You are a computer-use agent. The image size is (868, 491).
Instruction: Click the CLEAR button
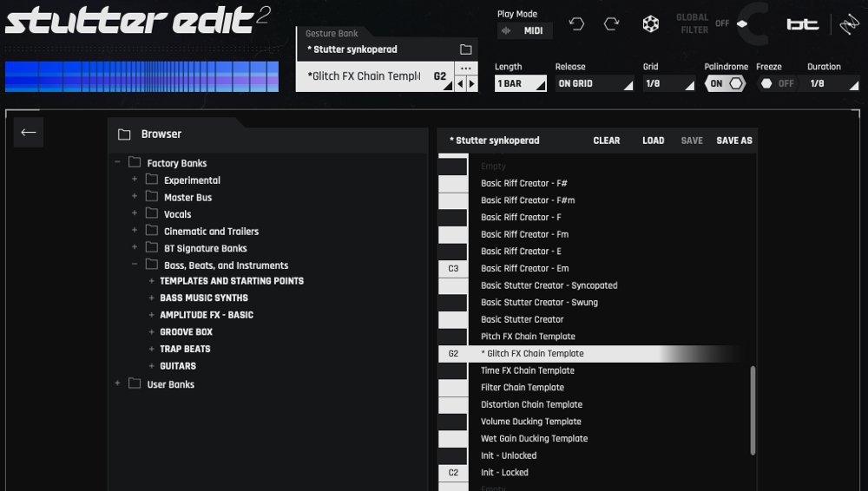tap(607, 141)
